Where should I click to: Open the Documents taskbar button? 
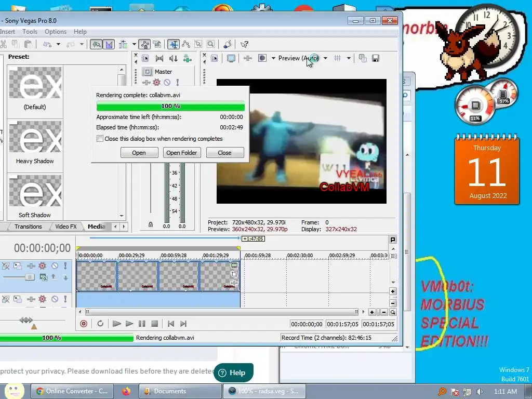180,391
